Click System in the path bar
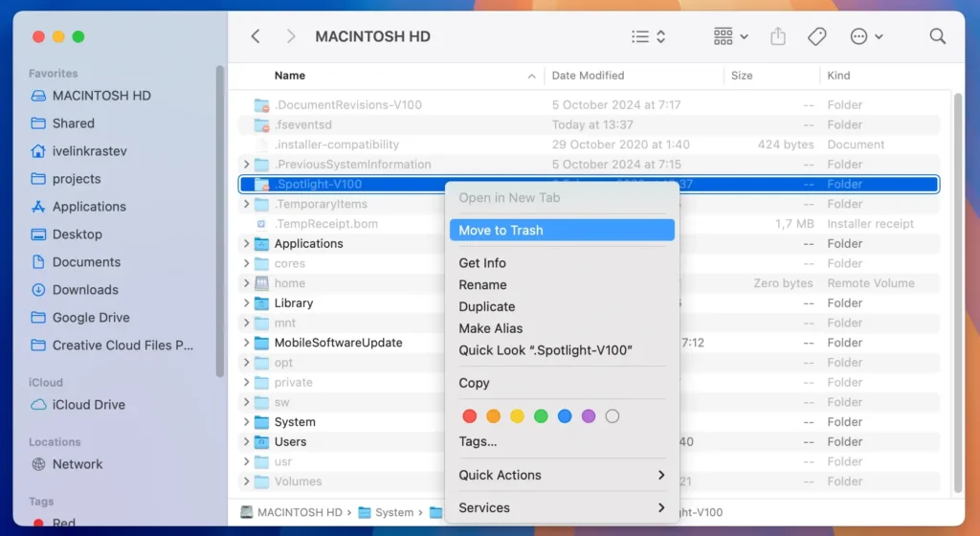This screenshot has width=980, height=536. coord(387,512)
